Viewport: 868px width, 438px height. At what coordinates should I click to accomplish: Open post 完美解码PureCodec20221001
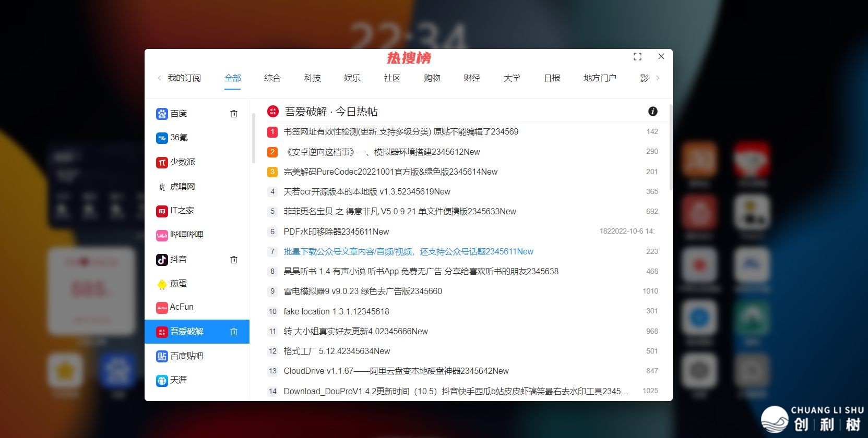[390, 172]
